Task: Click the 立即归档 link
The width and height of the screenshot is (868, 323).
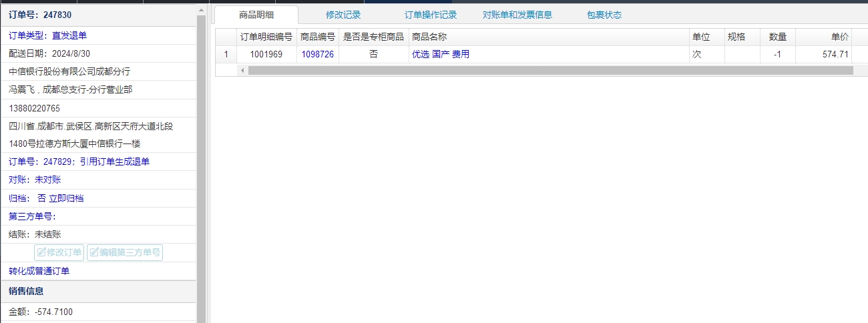Action: [66, 198]
